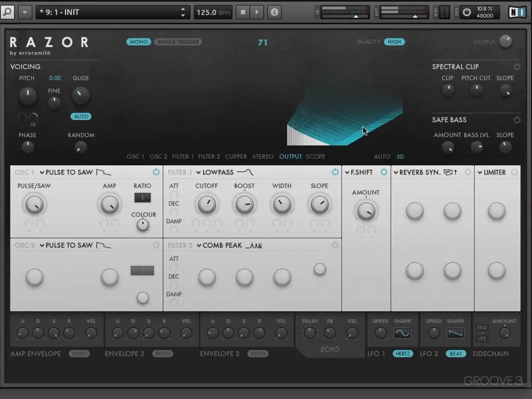The image size is (532, 399).
Task: Toggle Filter 1 power button
Action: pos(335,172)
